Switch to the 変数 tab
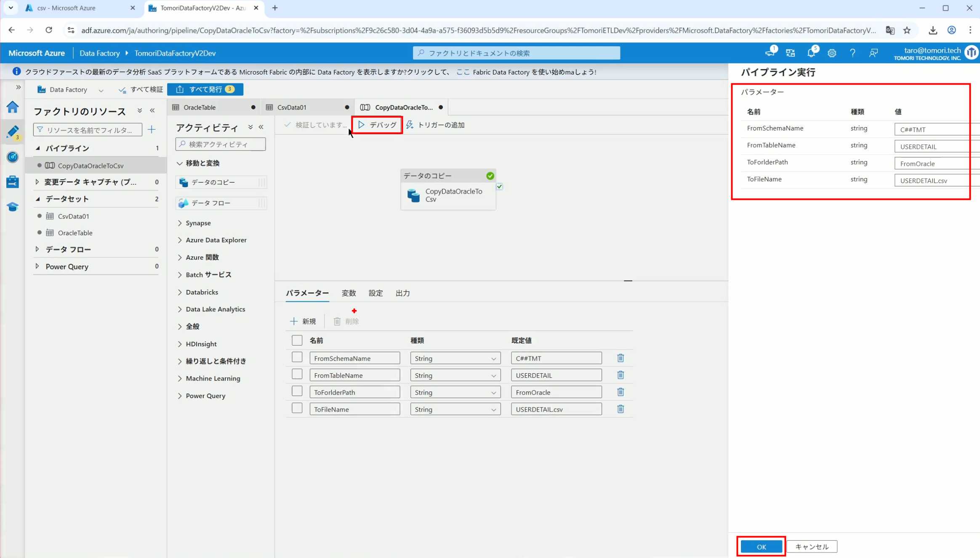This screenshot has width=980, height=558. click(x=348, y=293)
